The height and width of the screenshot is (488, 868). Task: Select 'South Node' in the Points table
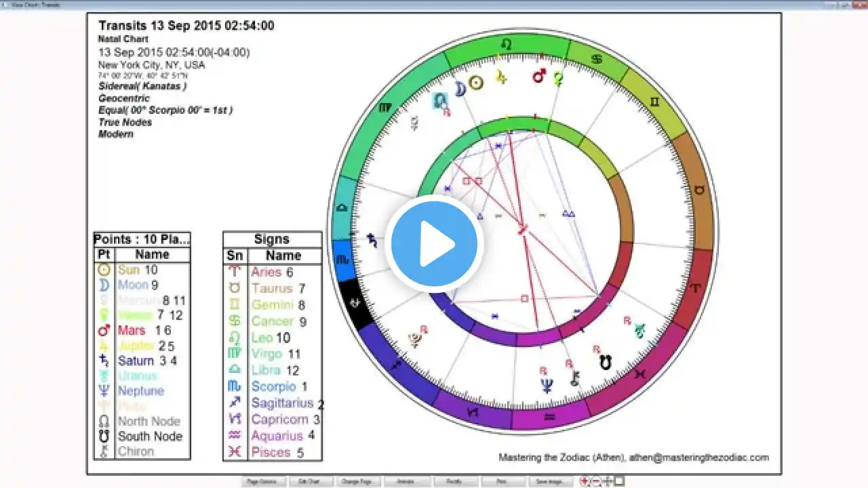[150, 436]
